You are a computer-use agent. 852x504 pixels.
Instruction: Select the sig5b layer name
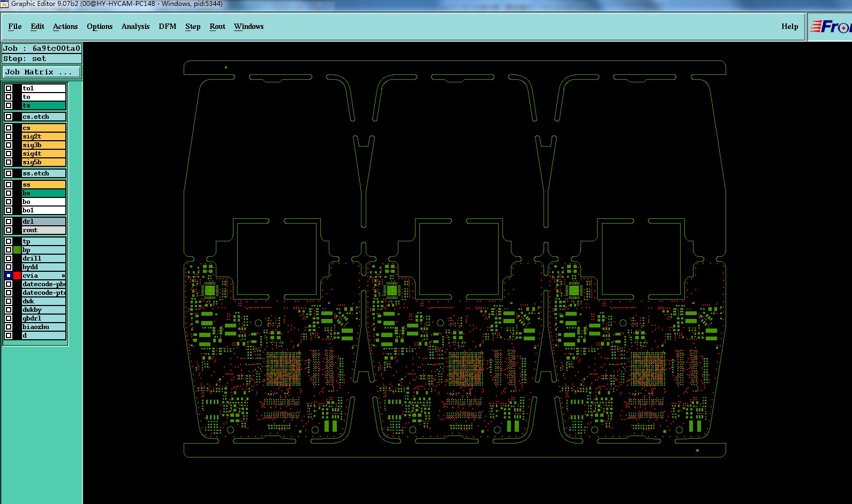(44, 162)
